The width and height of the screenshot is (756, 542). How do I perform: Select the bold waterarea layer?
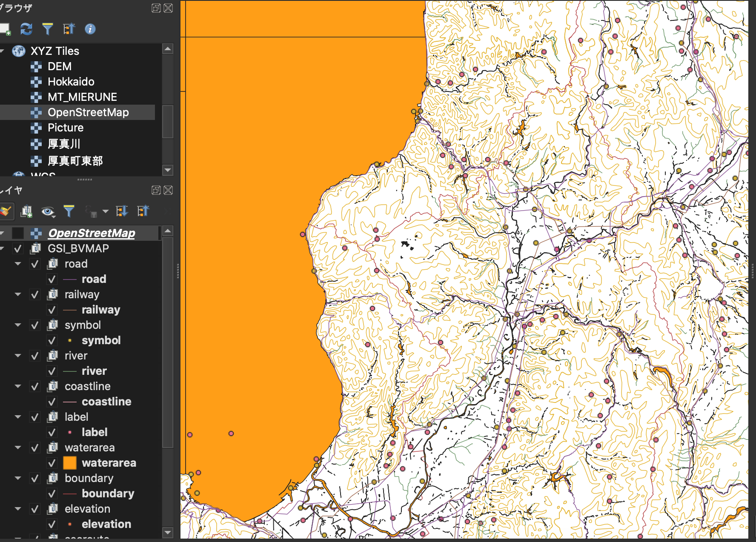109,463
